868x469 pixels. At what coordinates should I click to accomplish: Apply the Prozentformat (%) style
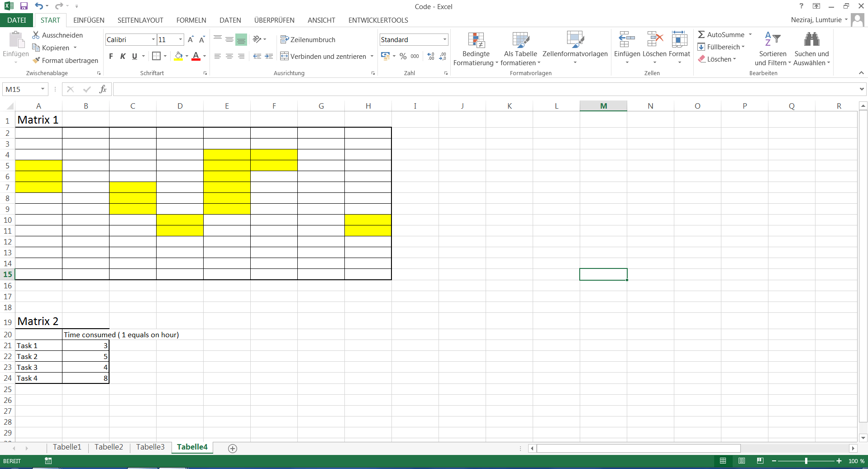403,56
